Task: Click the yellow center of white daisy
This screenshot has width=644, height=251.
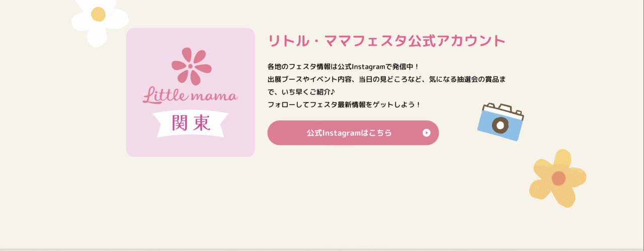Action: (98, 14)
